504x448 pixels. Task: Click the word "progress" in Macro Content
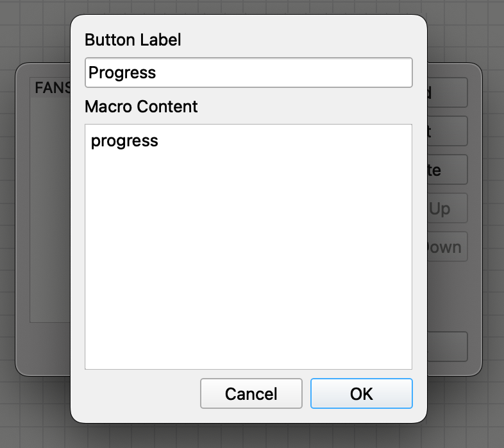pyautogui.click(x=124, y=141)
